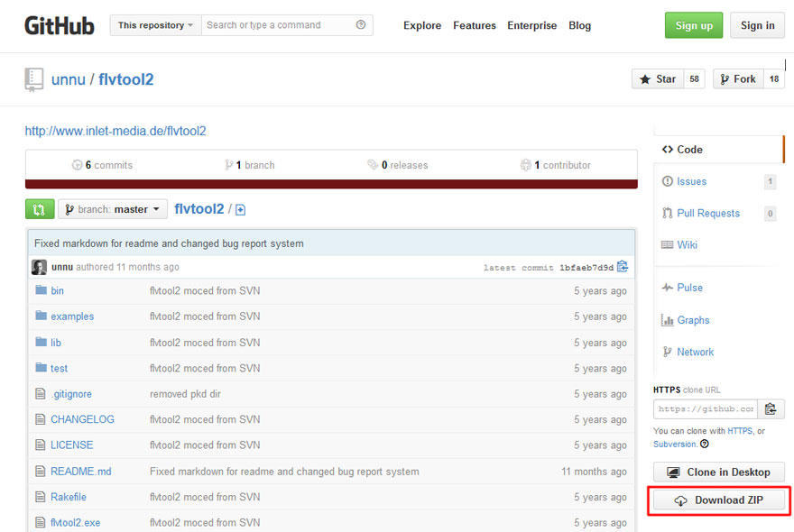
Task: View the 6 commits history
Action: click(x=102, y=165)
